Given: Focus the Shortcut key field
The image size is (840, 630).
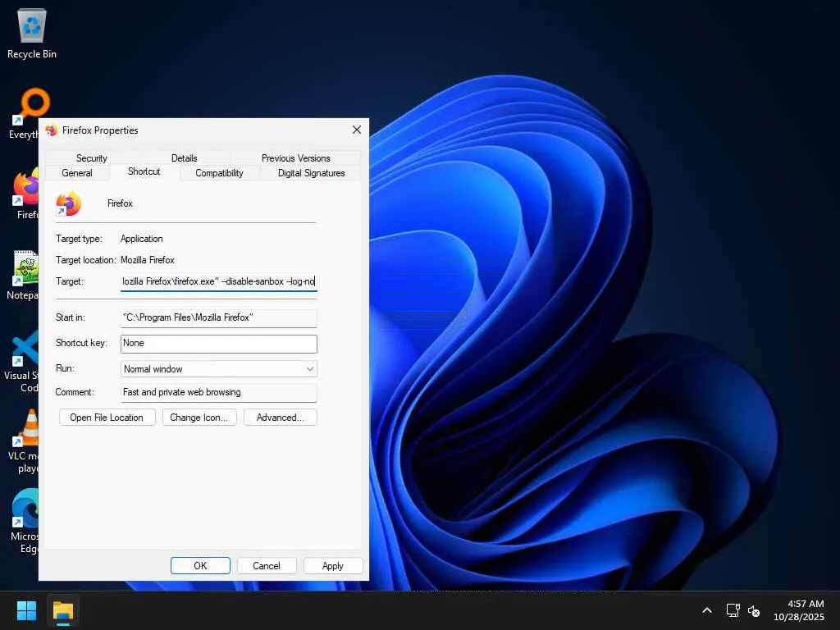Looking at the screenshot, I should (x=218, y=344).
